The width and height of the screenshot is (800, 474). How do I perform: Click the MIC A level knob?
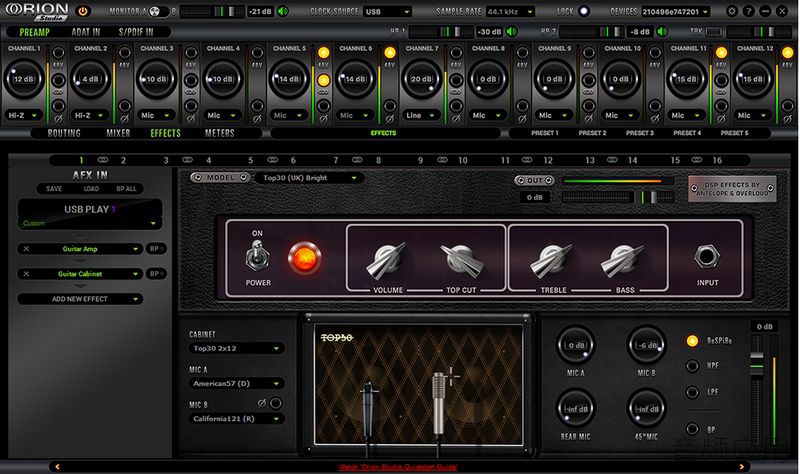click(x=576, y=345)
